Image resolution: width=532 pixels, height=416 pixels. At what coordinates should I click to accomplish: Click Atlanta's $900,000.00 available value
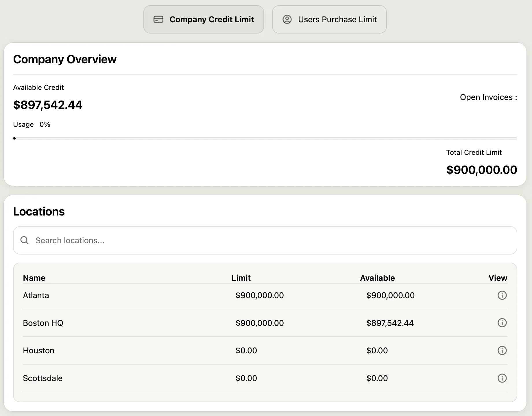(x=390, y=295)
